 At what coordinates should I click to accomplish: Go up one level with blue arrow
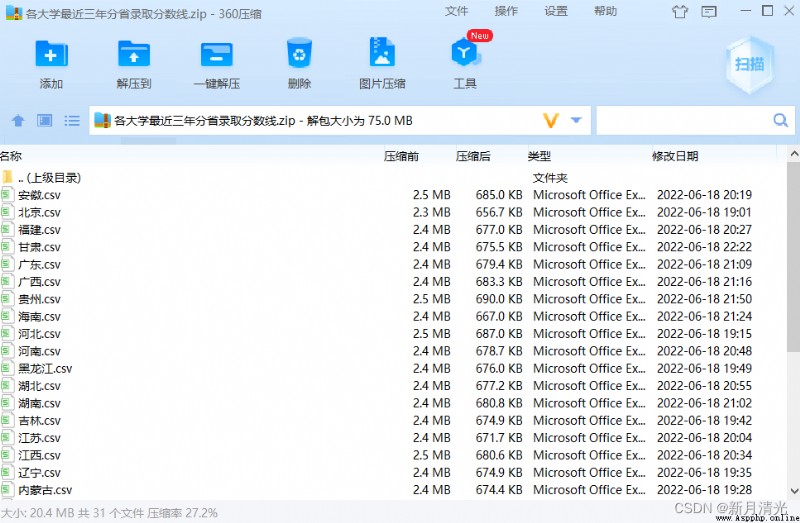[18, 120]
